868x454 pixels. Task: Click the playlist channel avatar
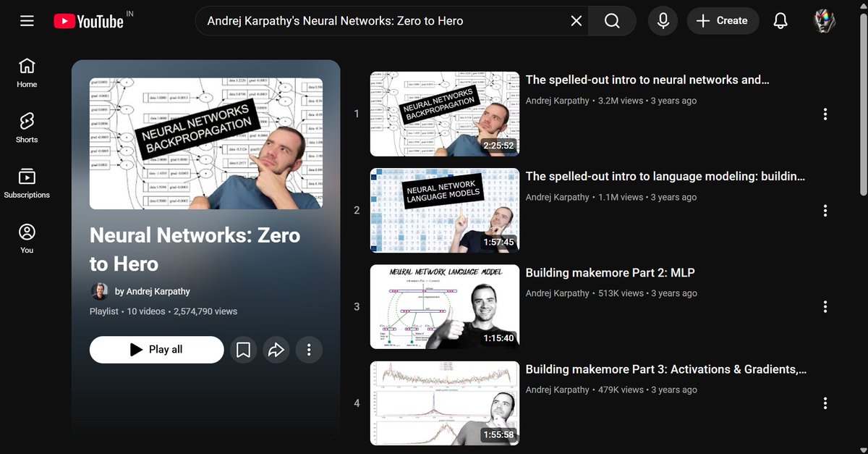99,291
